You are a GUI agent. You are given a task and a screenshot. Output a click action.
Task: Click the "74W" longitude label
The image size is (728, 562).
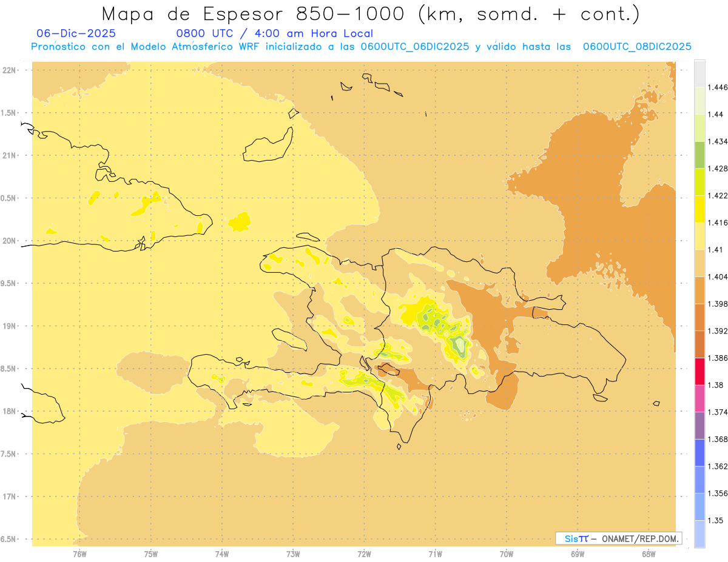coord(222,554)
